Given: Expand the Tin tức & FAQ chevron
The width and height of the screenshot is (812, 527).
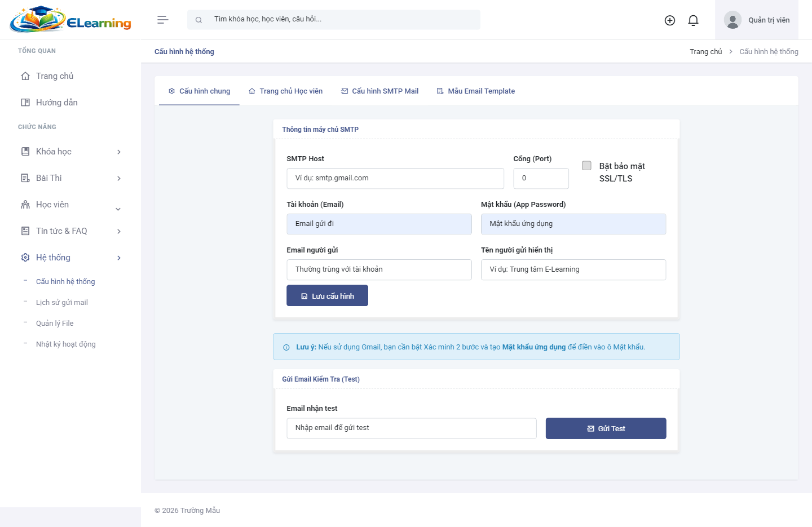Looking at the screenshot, I should (118, 232).
